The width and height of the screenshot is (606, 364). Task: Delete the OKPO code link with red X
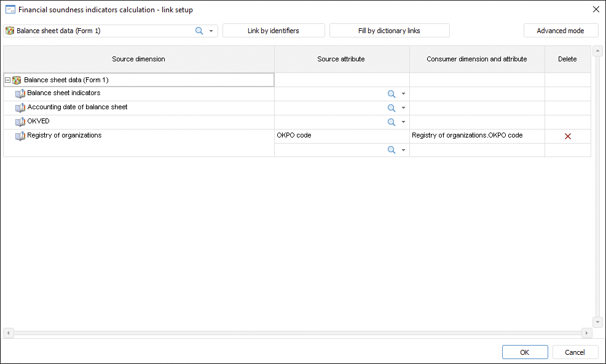tap(567, 136)
